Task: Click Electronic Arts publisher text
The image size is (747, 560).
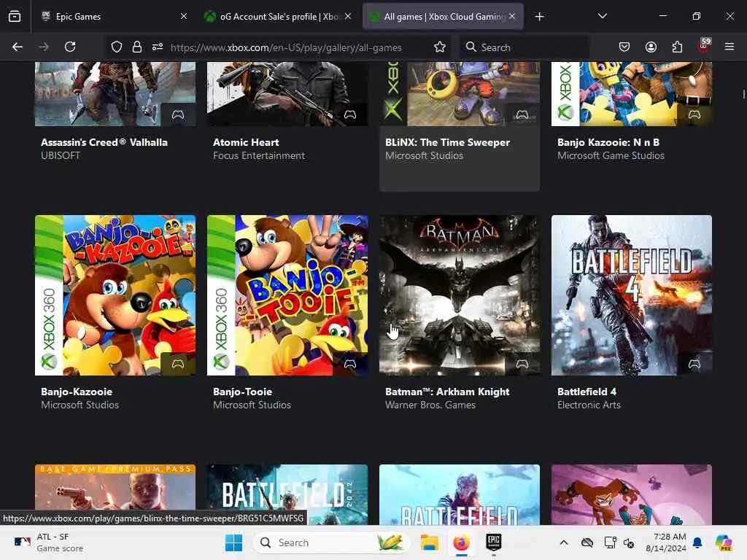Action: (589, 405)
